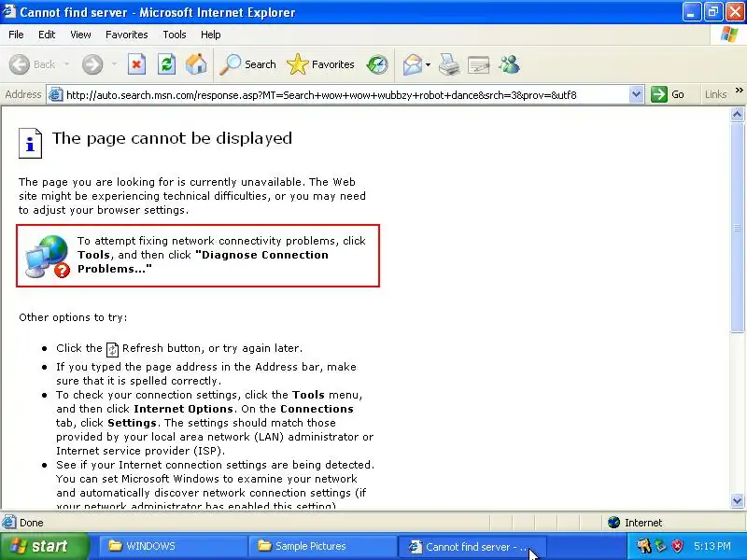Click the 'Other options to try:' text
This screenshot has width=747, height=560.
pos(73,317)
